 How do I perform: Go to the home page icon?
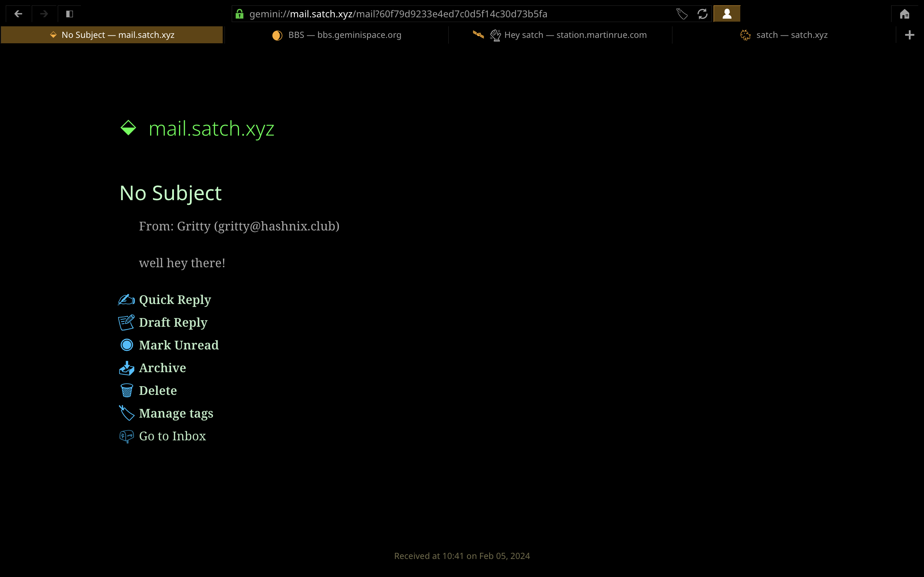tap(905, 14)
